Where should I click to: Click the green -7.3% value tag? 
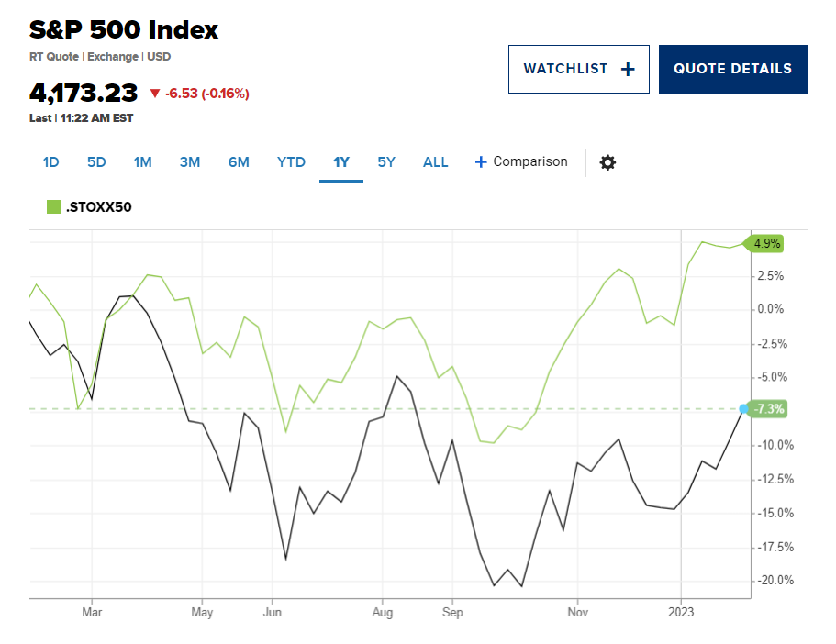pyautogui.click(x=766, y=409)
